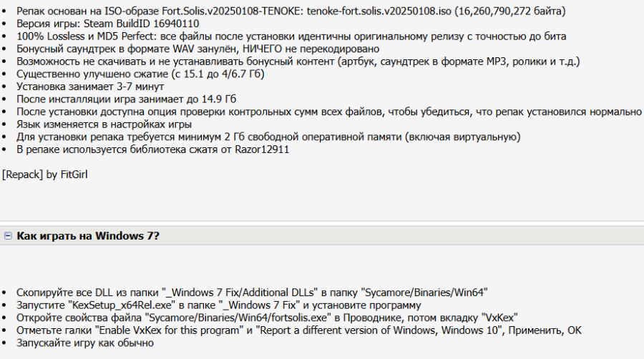Click the 'После инсталляции игра занимает до 14.9 Гб' line

pyautogui.click(x=127, y=99)
